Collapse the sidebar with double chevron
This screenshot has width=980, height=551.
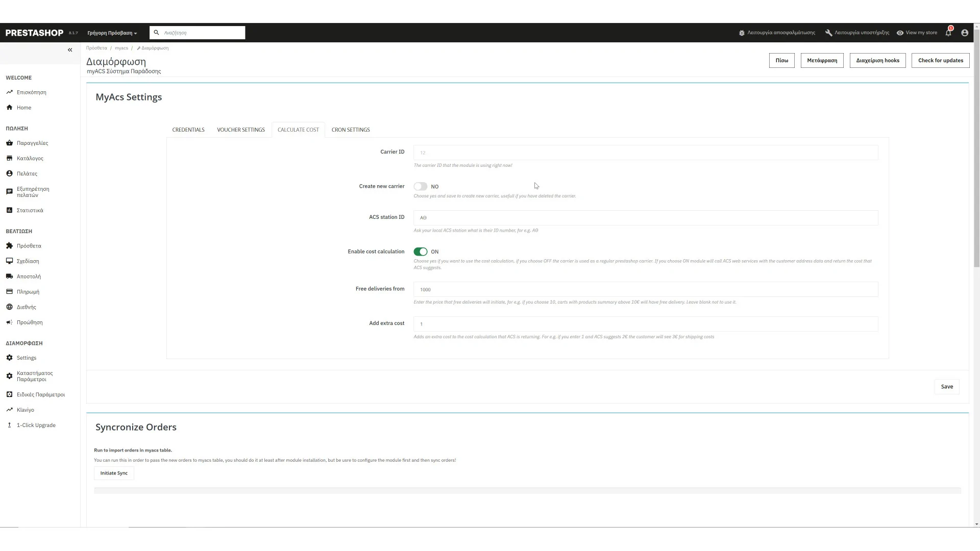[x=70, y=50]
